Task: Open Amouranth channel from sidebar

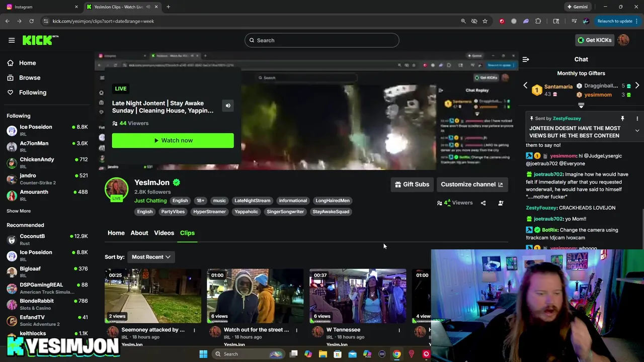Action: point(47,195)
